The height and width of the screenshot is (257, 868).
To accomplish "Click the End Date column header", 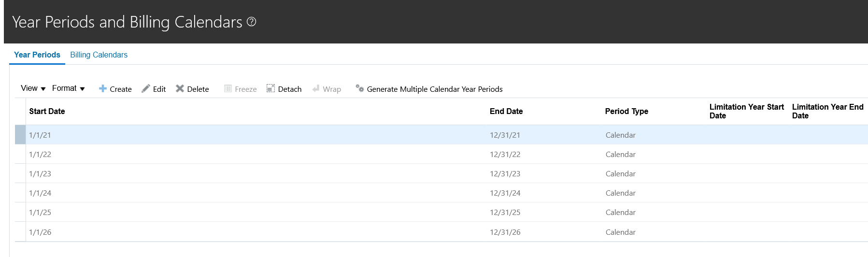I will pyautogui.click(x=506, y=111).
